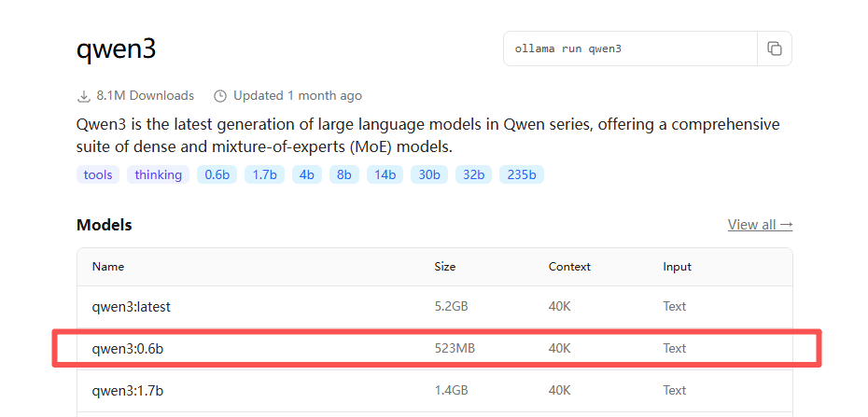Select the 30b size tag

(x=429, y=174)
